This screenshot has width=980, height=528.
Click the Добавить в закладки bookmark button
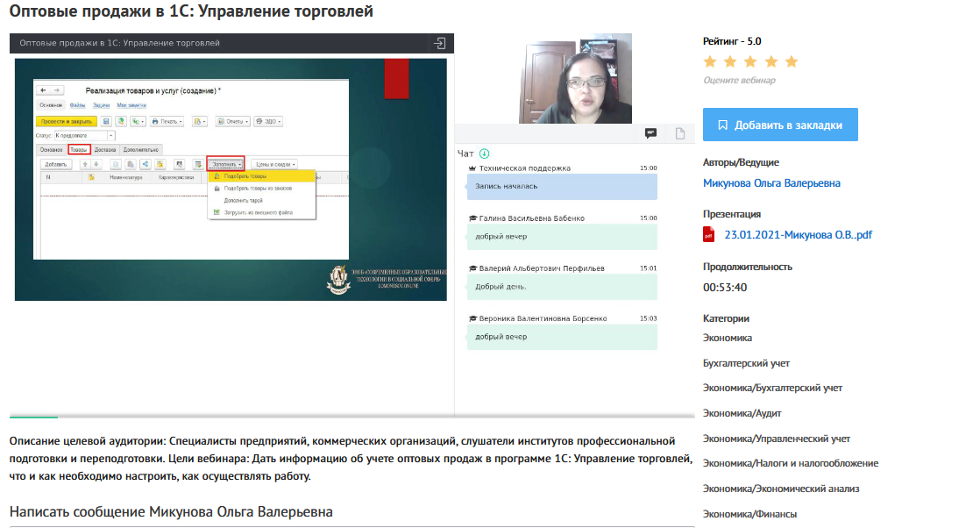click(780, 125)
